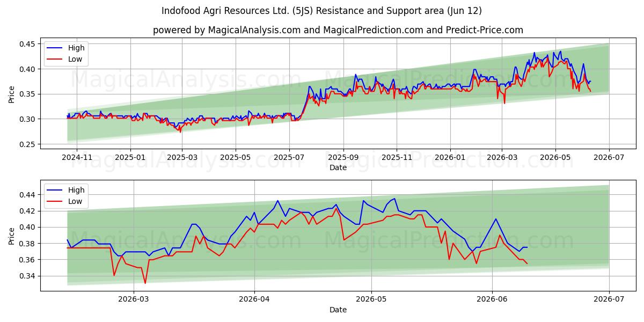This screenshot has width=644, height=322.
Task: Click the '0.34' price tick on the bottom chart
Action: (28, 276)
